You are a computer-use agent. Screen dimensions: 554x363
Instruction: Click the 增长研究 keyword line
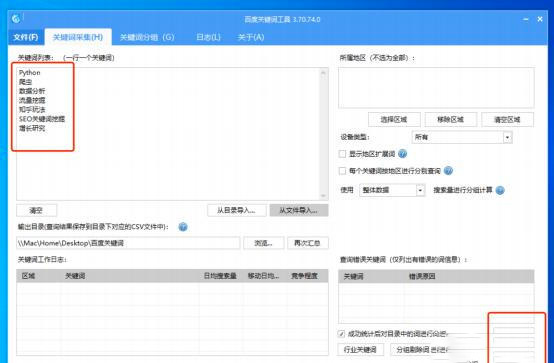(x=32, y=128)
